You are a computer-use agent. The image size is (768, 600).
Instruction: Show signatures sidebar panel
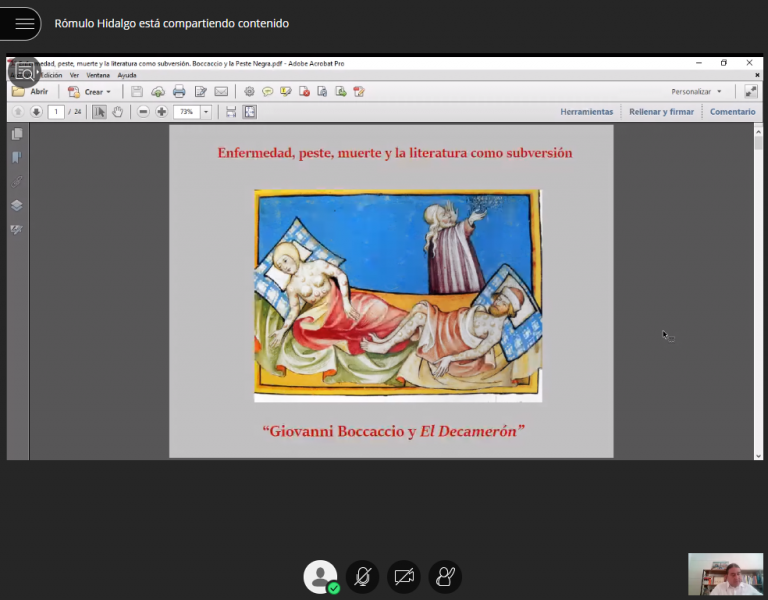[17, 229]
